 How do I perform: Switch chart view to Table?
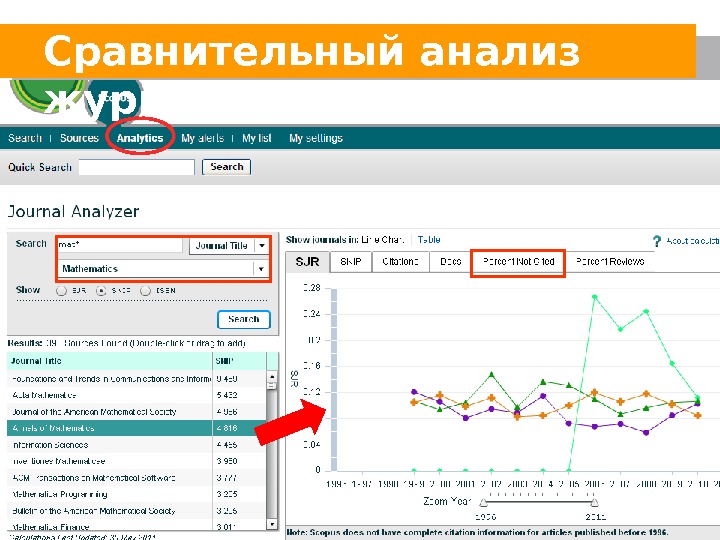[x=429, y=240]
